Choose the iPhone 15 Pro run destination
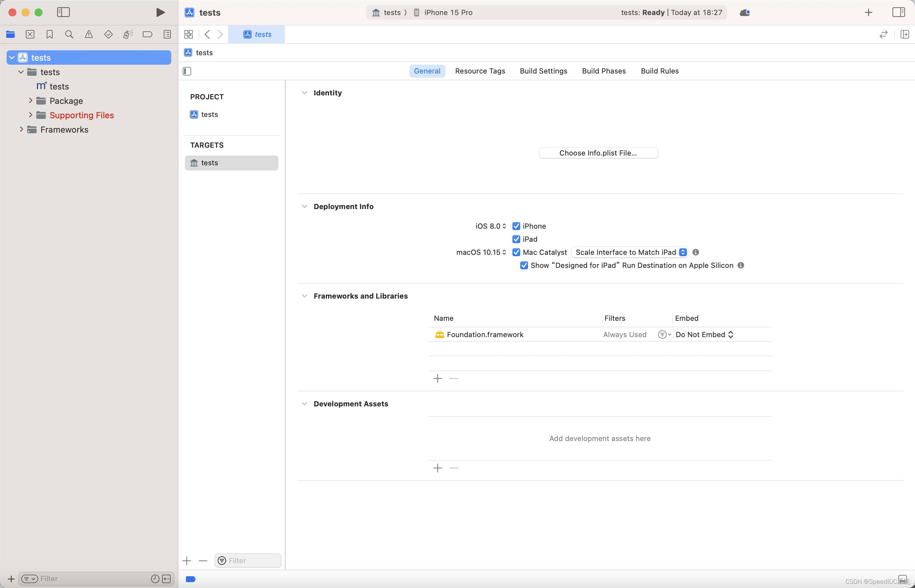The width and height of the screenshot is (915, 588). [x=443, y=12]
